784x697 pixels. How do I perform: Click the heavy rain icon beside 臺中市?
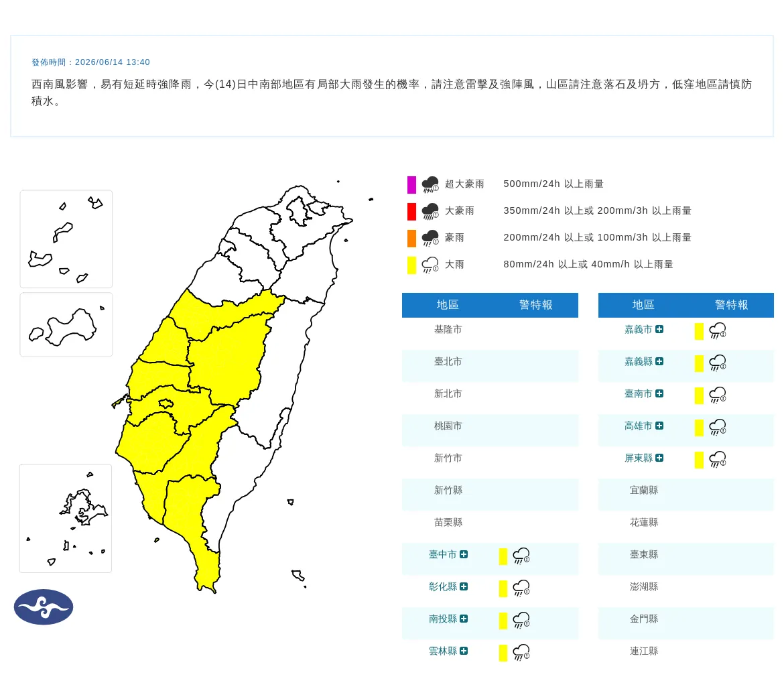pos(521,556)
